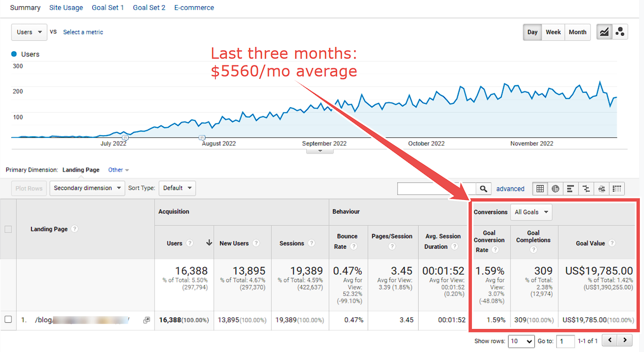Screen dimensions: 644x352
Task: Switch to line chart view
Action: pos(604,32)
